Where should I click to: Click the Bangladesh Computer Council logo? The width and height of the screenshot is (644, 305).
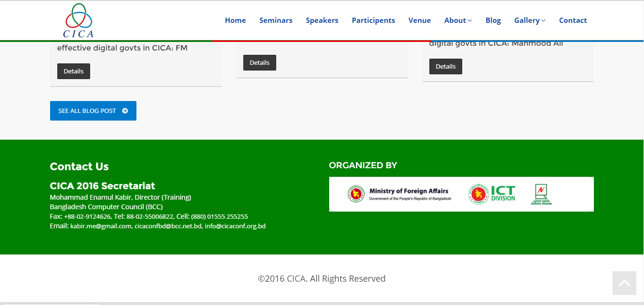[541, 194]
